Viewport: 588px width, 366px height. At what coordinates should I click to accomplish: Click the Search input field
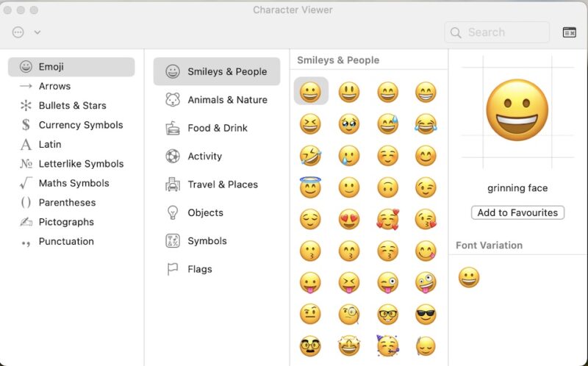click(505, 32)
